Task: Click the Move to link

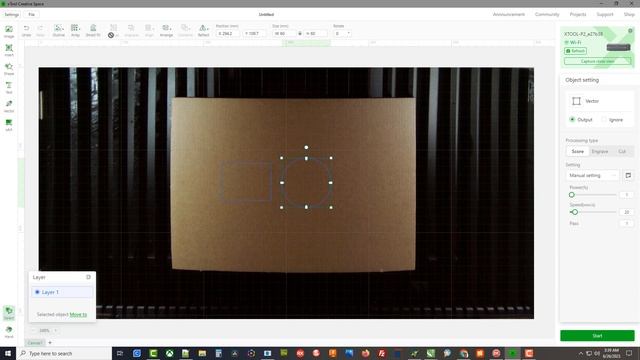Action: pos(78,315)
